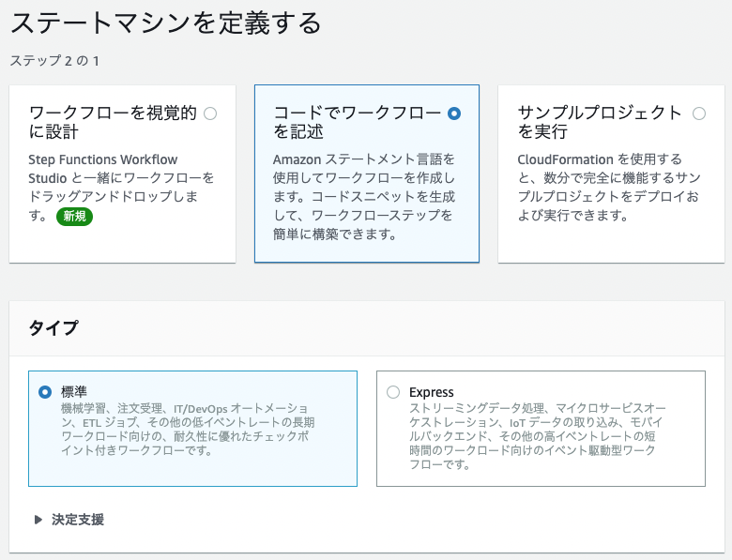Image resolution: width=732 pixels, height=560 pixels.
Task: Click the ステートマシンを定義する page heading
Action: click(x=166, y=23)
